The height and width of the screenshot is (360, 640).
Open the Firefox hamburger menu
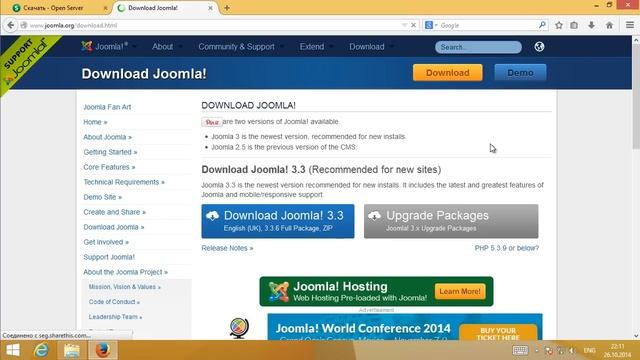pyautogui.click(x=630, y=25)
